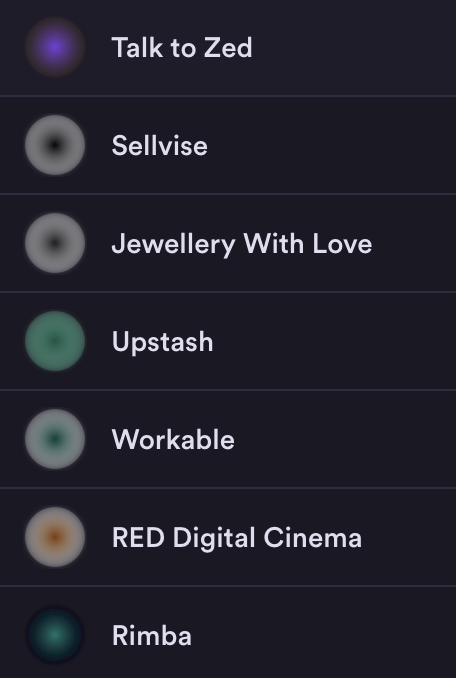Click the orange RED Digital Cinema icon
The width and height of the screenshot is (456, 678).
55,537
